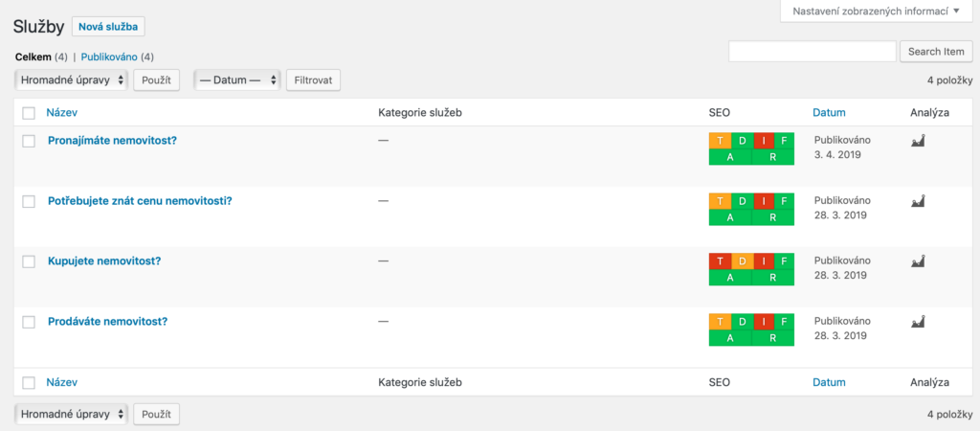Screen dimensions: 980x431
Task: Open analysis icon for Pronajímáte nemovitost?
Action: pos(918,141)
